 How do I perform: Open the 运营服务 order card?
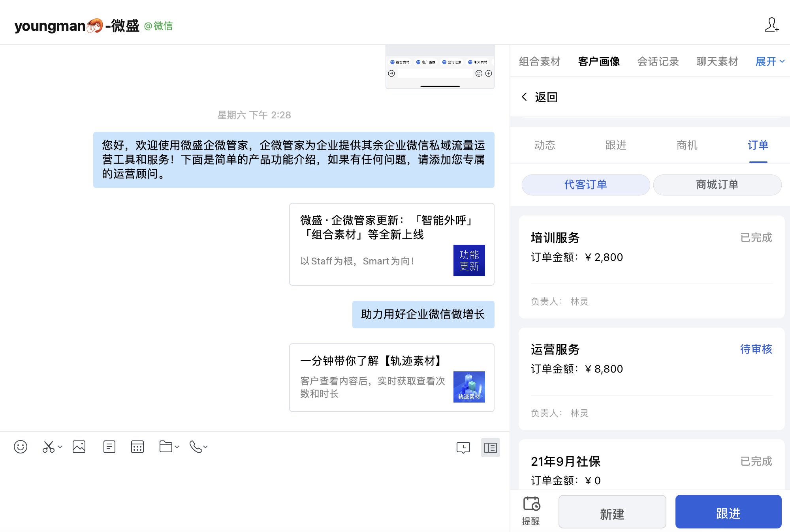[652, 379]
